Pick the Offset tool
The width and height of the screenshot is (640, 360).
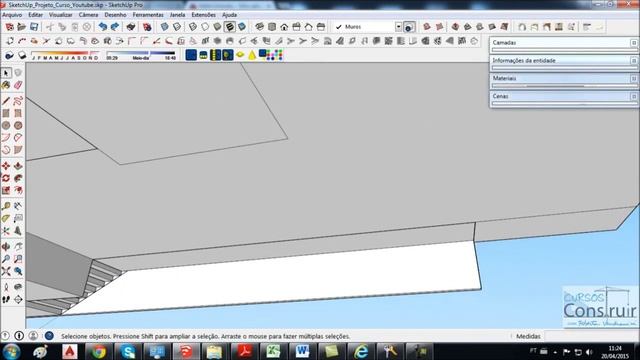click(x=18, y=190)
